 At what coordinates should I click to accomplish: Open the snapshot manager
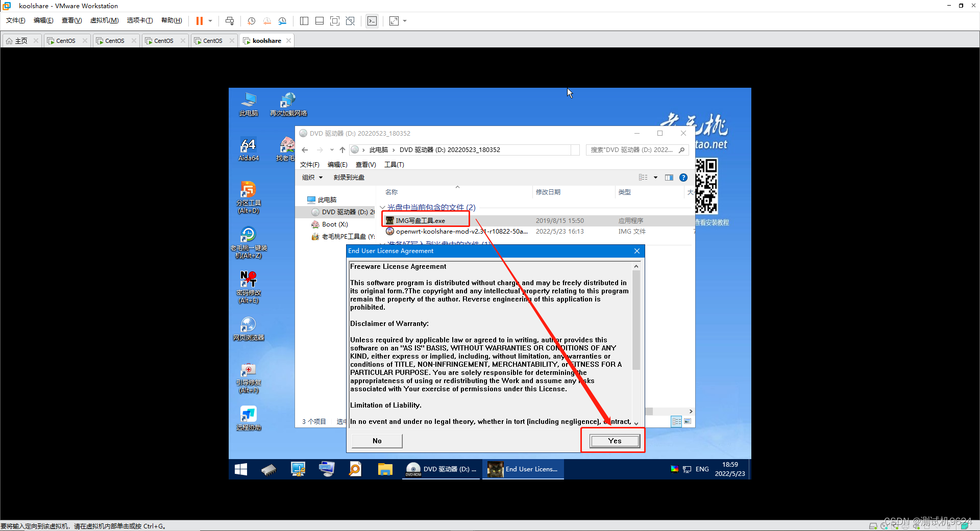tap(283, 21)
